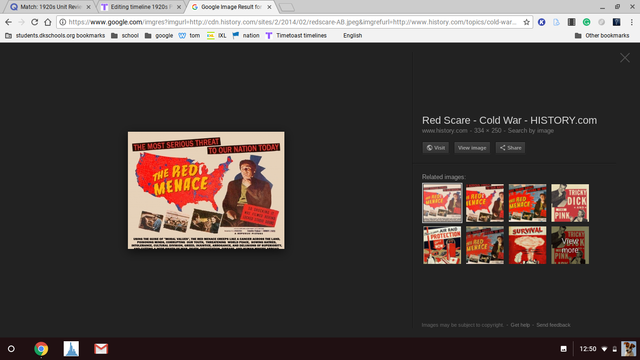Open the Google Docs extension icon
The height and width of the screenshot is (360, 640).
pyautogui.click(x=556, y=22)
